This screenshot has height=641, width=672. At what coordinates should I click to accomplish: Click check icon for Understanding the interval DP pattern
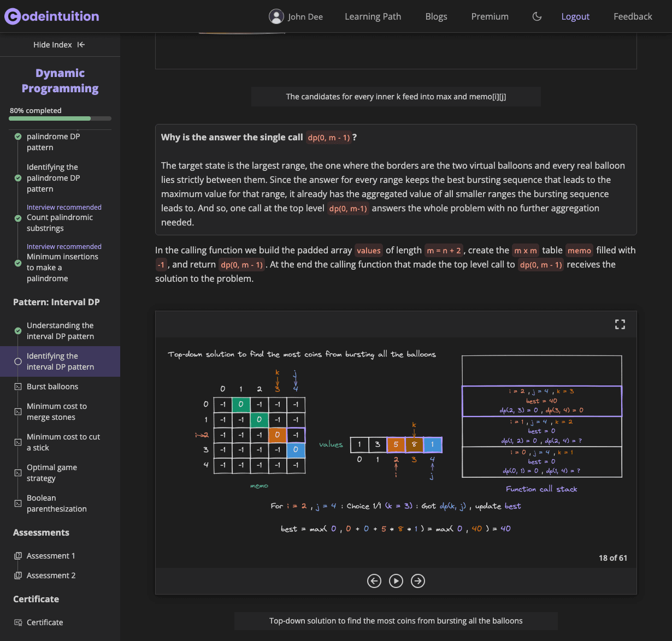(x=18, y=331)
